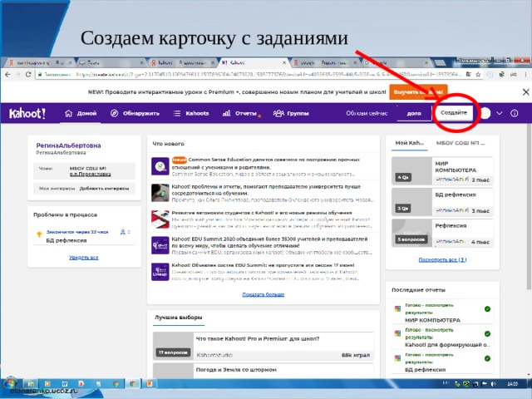Open the Common Sense Education news headline
The height and width of the screenshot is (399, 532).
tap(265, 163)
